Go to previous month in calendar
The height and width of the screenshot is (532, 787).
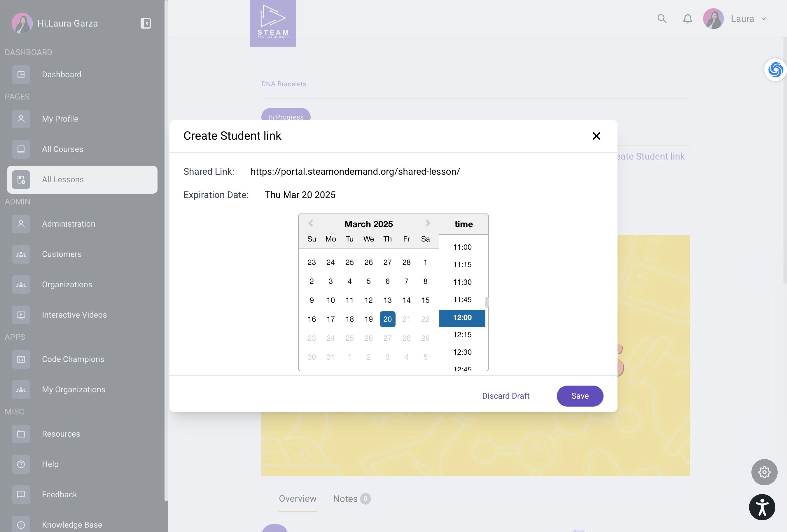[x=311, y=223]
